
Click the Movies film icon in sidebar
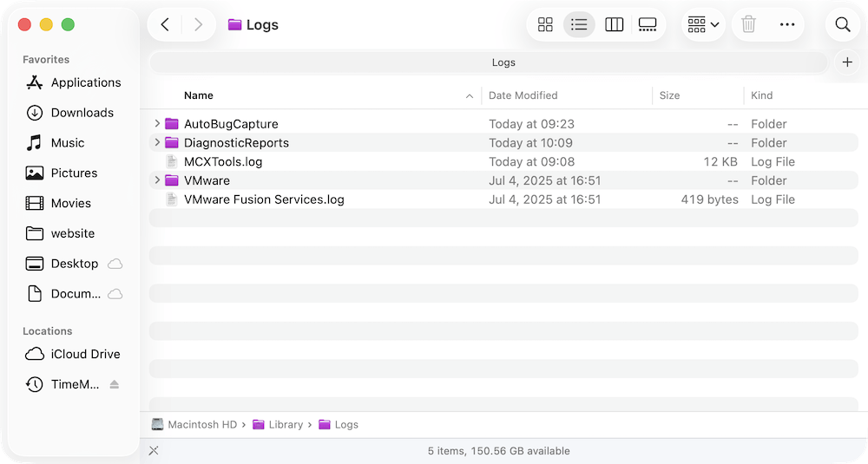pos(35,203)
